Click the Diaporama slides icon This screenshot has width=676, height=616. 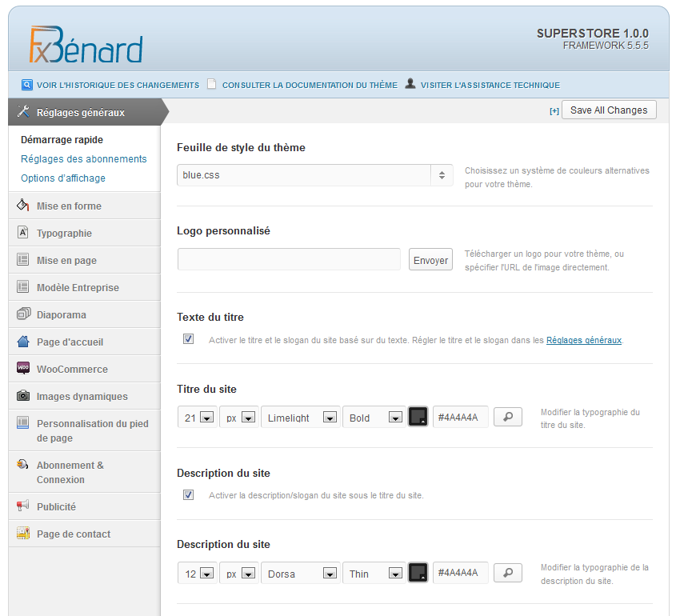coord(23,314)
